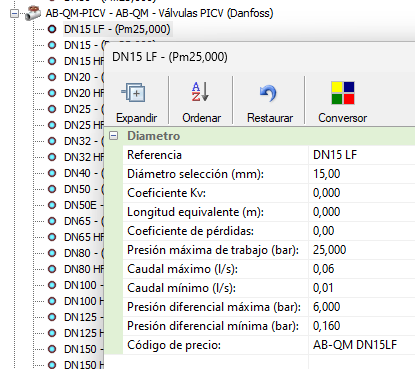Select the DN50 tree item
The height and width of the screenshot is (369, 415).
[x=84, y=189]
